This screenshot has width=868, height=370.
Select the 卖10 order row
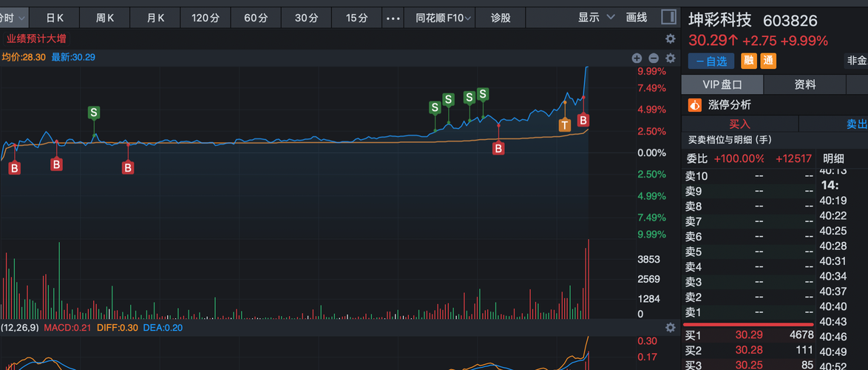coord(749,176)
